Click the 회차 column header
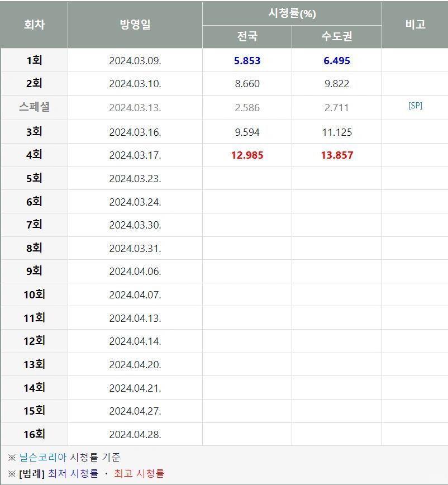This screenshot has height=485, width=448. 34,25
